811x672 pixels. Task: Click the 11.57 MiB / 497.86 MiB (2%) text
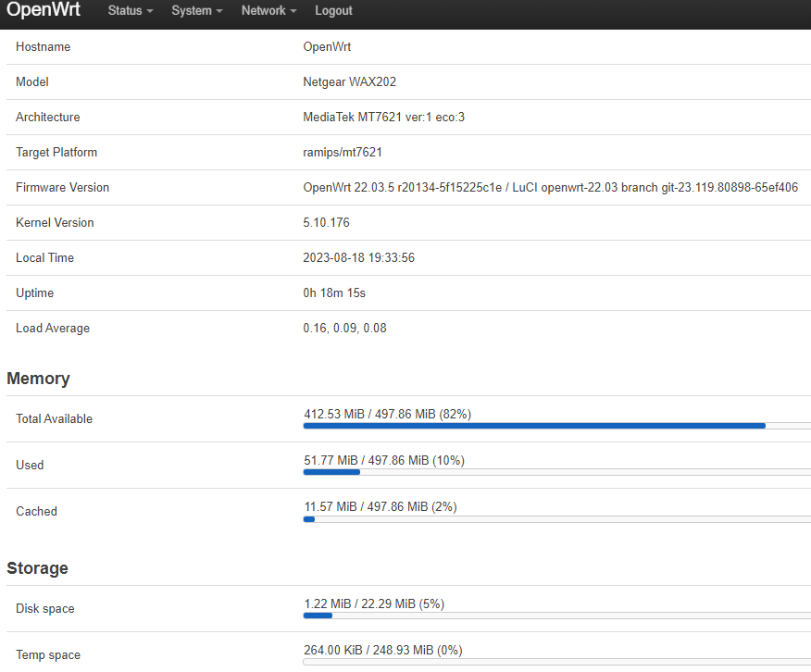pos(381,506)
